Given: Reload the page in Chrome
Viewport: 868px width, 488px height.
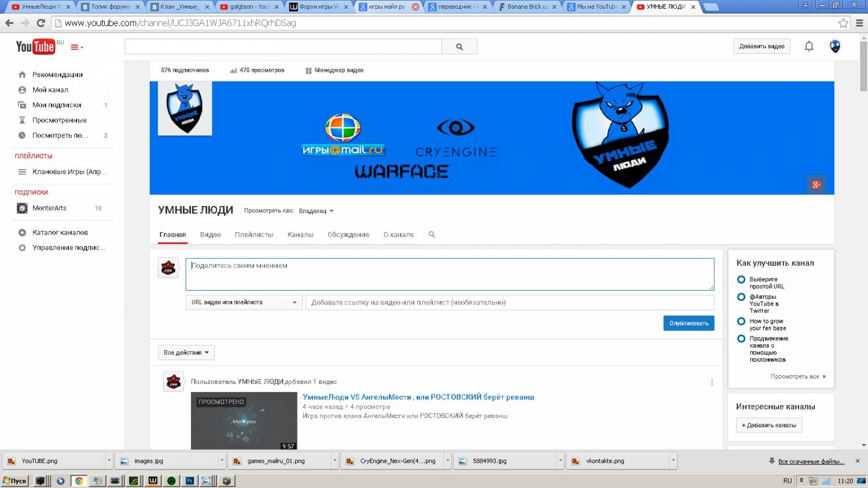Looking at the screenshot, I should pyautogui.click(x=41, y=23).
